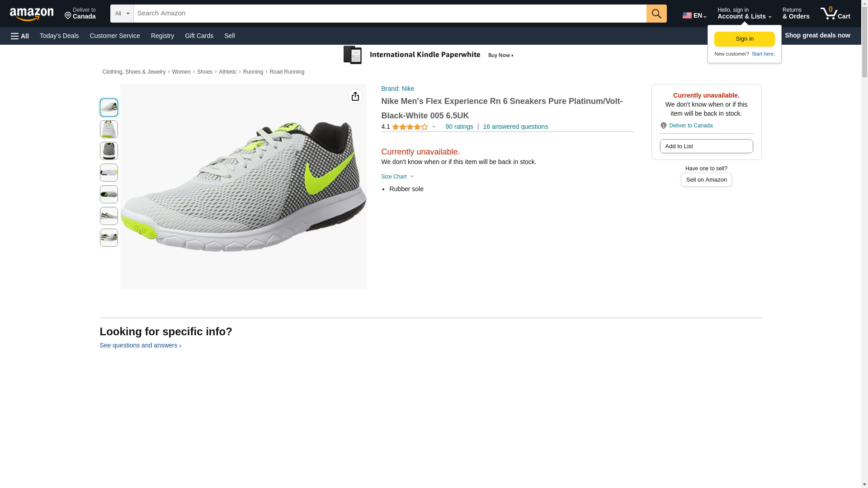The height and width of the screenshot is (488, 868).
Task: Select the second product thumbnail
Action: pyautogui.click(x=108, y=129)
